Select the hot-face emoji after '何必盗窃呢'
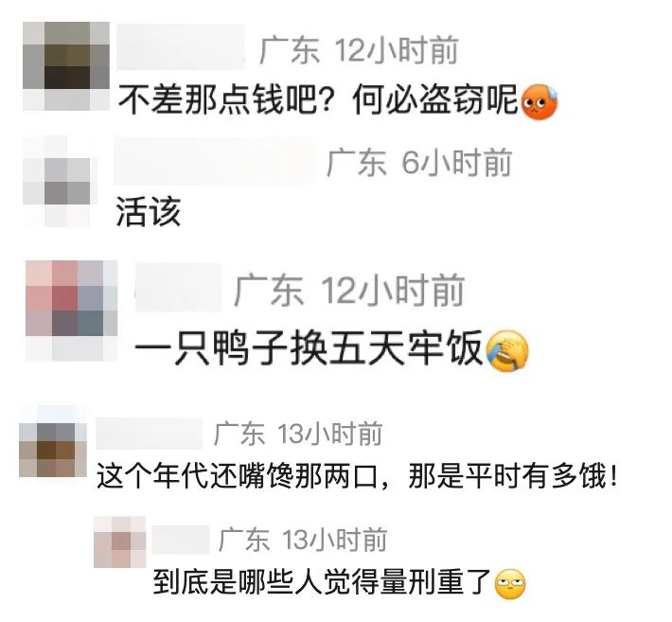 pyautogui.click(x=539, y=102)
